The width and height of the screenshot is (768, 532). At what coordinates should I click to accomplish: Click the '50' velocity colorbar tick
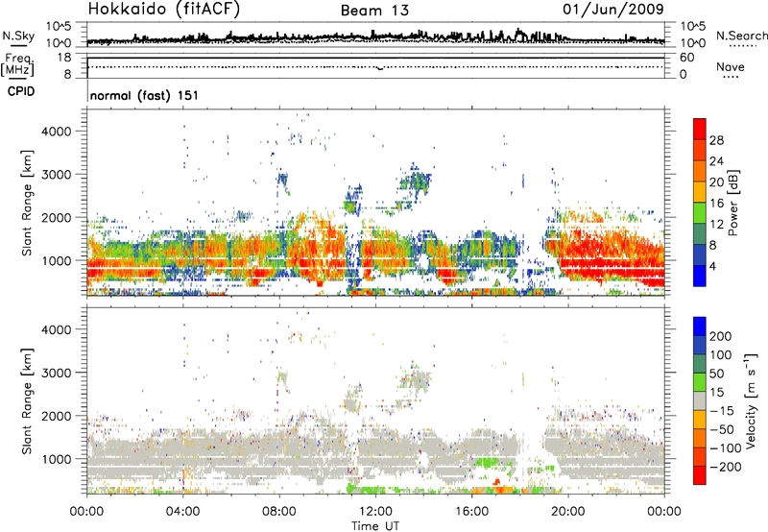pos(716,374)
